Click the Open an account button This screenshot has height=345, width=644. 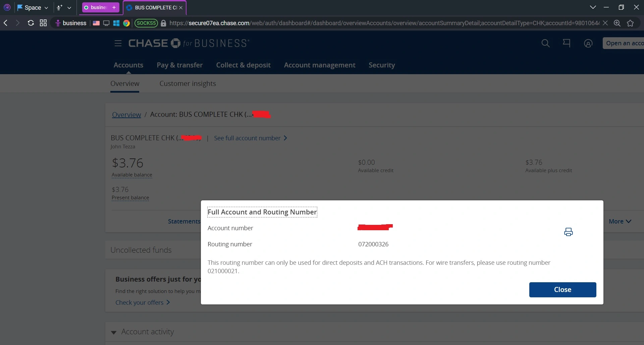tap(623, 43)
